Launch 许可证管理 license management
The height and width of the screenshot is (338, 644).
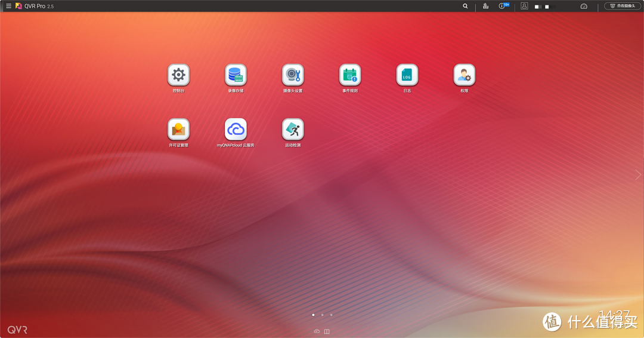click(x=178, y=130)
